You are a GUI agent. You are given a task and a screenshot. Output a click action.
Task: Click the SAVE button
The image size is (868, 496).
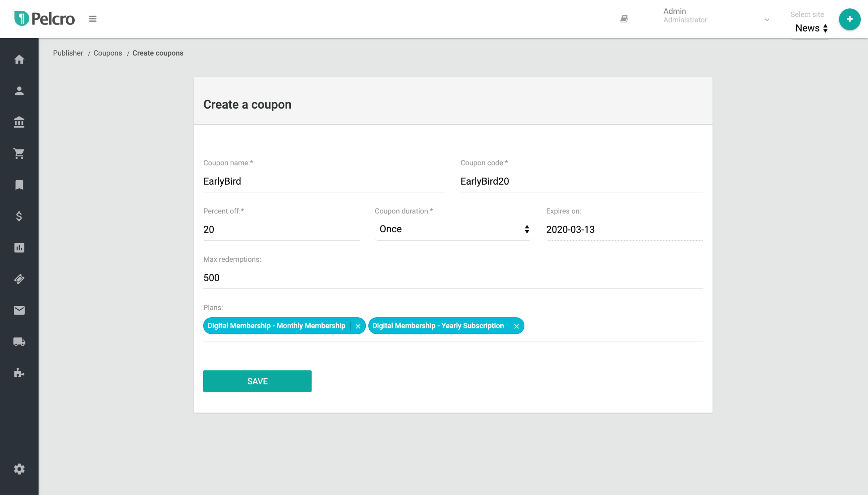[257, 381]
